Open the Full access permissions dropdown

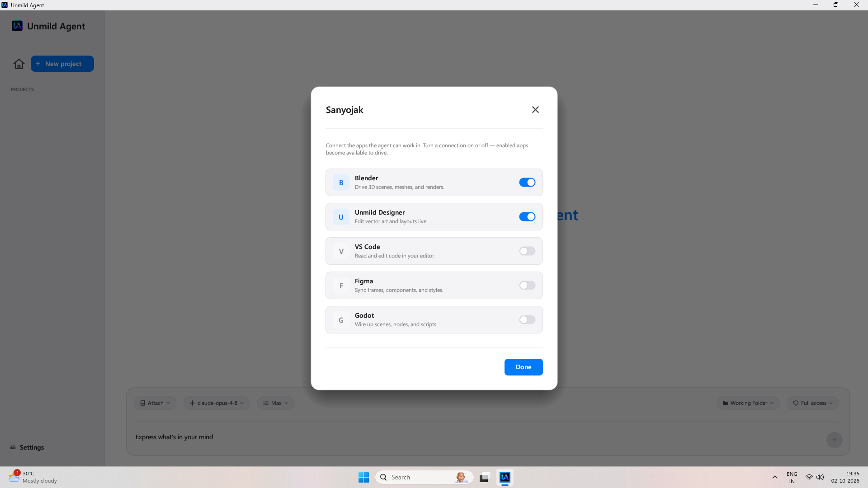coord(813,403)
